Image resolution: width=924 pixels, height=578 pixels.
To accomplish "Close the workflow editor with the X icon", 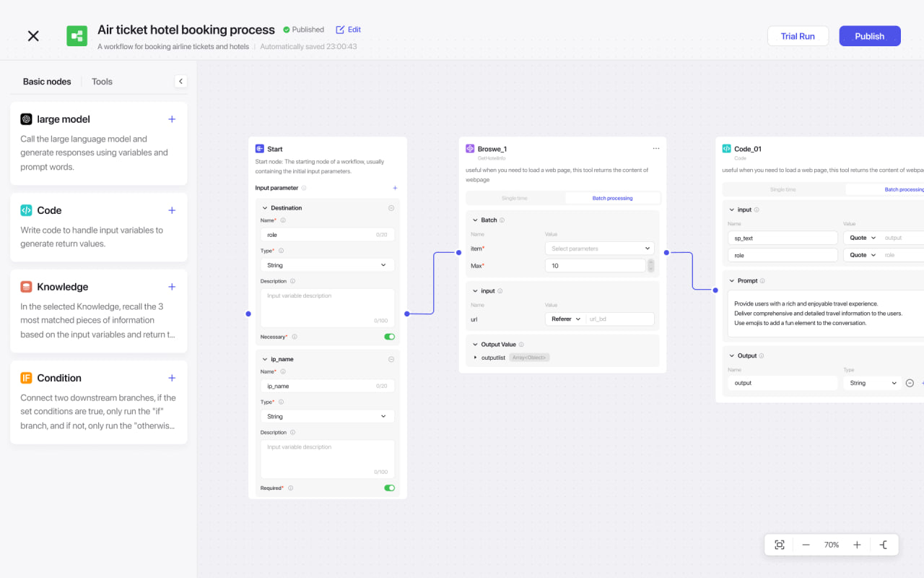I will click(33, 36).
